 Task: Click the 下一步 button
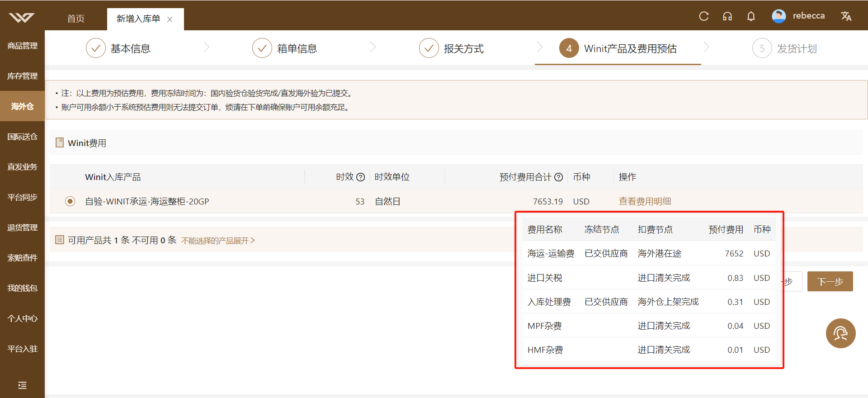click(830, 281)
